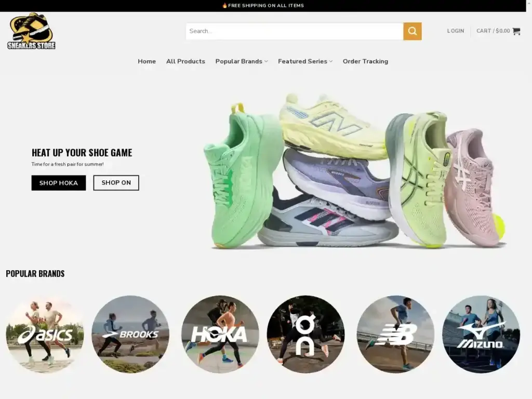
Task: Open the shopping cart icon
Action: [x=516, y=31]
